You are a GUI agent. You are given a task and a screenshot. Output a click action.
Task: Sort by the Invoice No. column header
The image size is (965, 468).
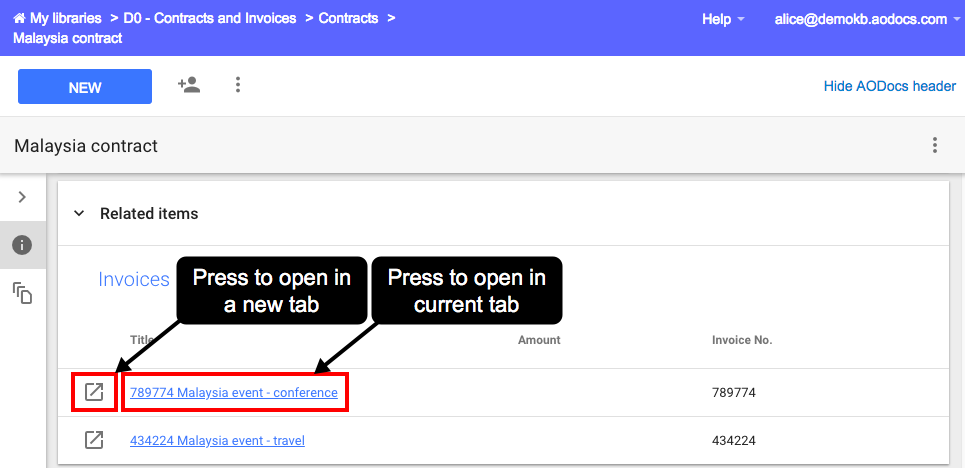742,340
